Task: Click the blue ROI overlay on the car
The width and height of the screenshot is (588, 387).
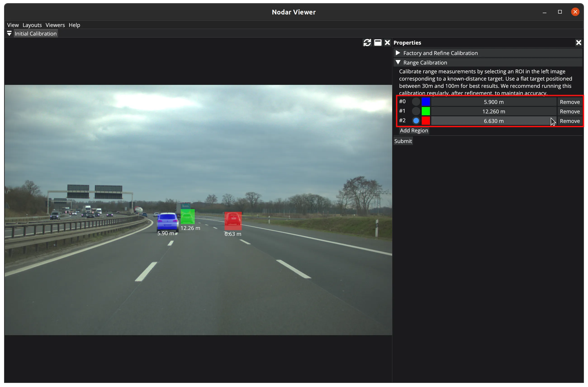Action: 167,222
